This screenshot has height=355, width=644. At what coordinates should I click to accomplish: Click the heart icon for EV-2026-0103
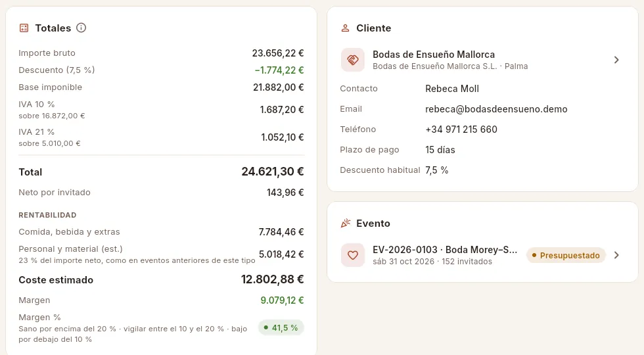coord(352,255)
